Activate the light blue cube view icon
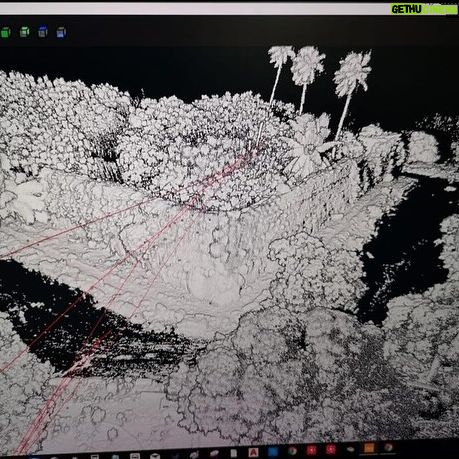Viewport: 459px width, 459px height. pyautogui.click(x=61, y=32)
